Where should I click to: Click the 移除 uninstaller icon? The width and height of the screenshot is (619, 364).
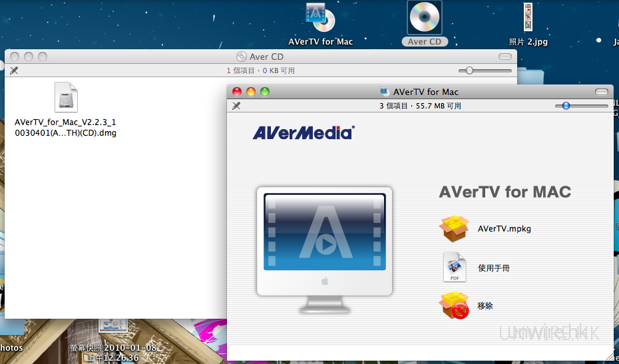(x=455, y=306)
